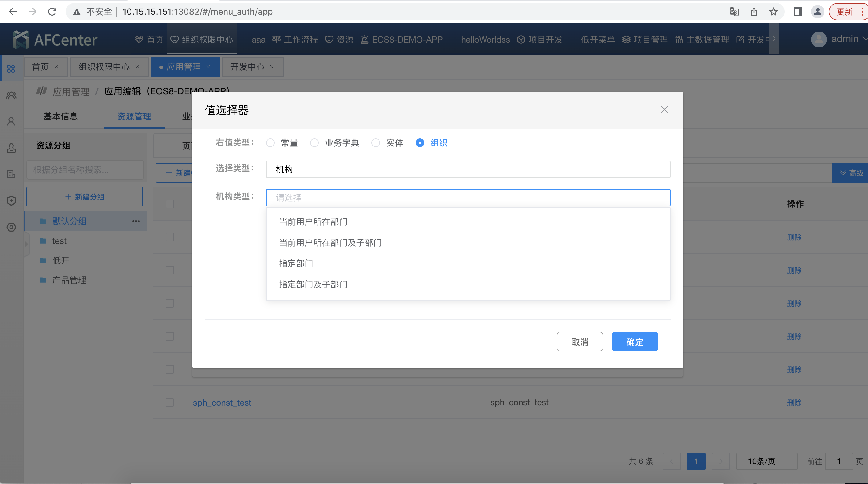Click the shield-plus icon in left sidebar

tap(11, 201)
